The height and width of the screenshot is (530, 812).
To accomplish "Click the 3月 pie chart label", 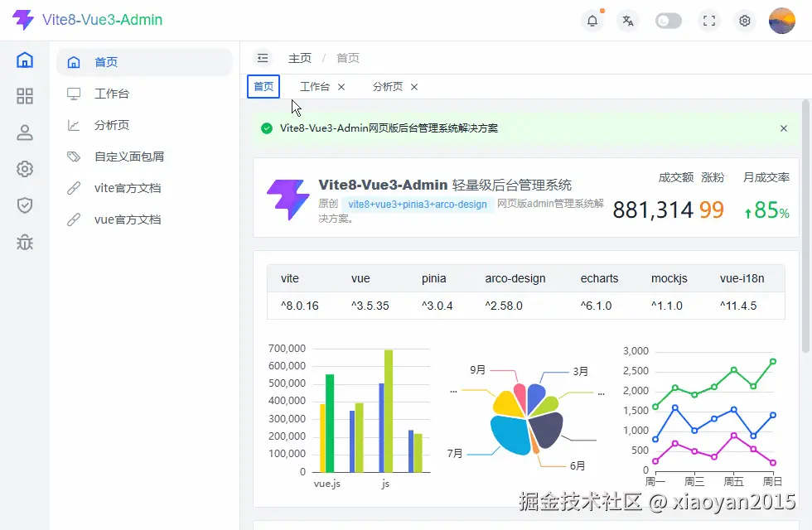I will point(581,372).
